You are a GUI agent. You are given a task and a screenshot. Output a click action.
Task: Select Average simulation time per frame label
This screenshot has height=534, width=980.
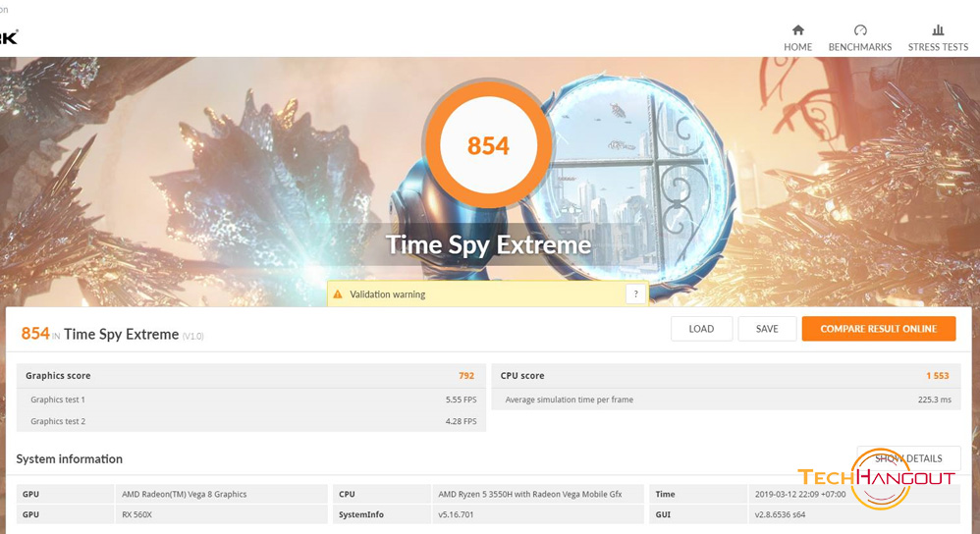pyautogui.click(x=569, y=400)
